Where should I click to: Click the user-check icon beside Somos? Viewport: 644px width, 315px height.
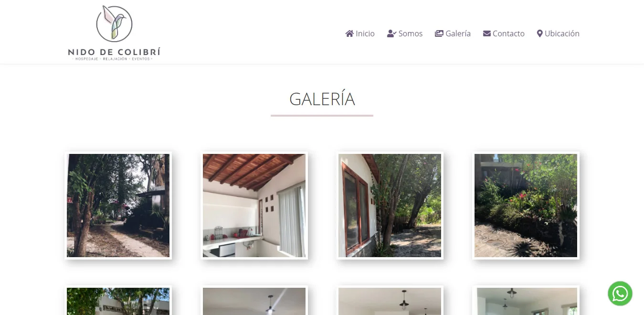click(392, 33)
